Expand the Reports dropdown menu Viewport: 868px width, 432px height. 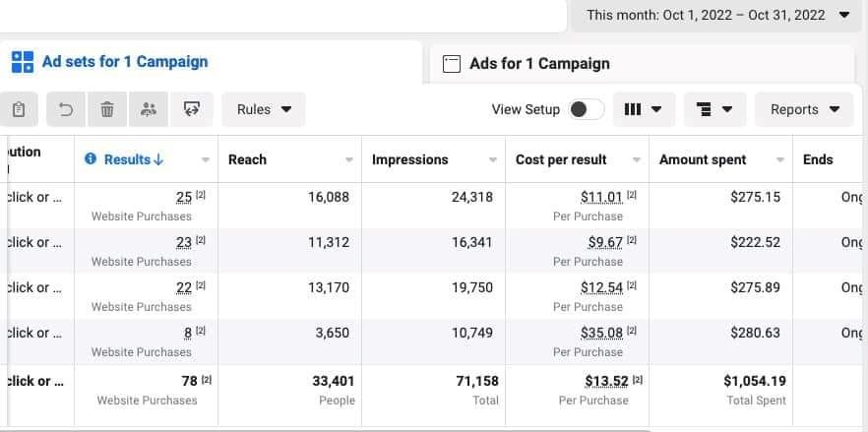click(804, 110)
